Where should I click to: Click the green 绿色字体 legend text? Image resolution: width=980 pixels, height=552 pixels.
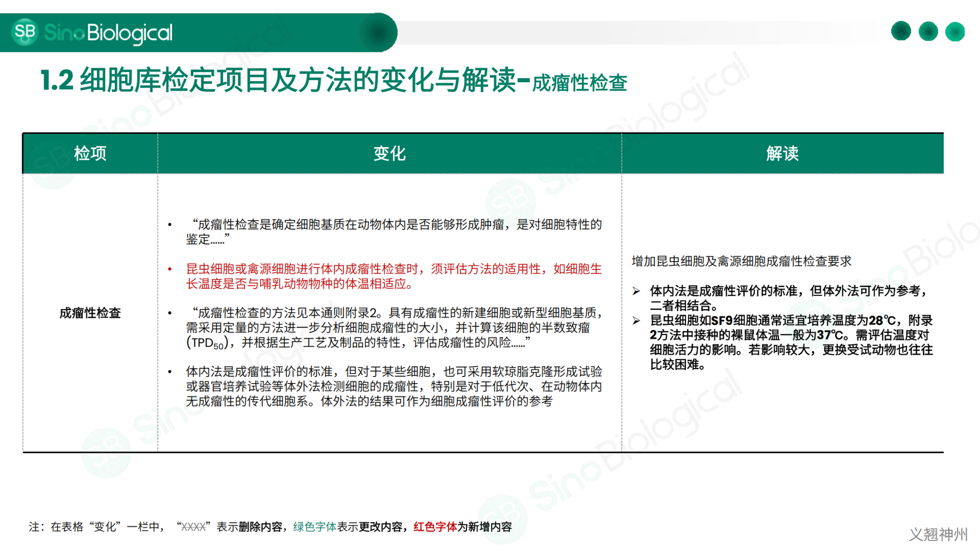(x=315, y=527)
